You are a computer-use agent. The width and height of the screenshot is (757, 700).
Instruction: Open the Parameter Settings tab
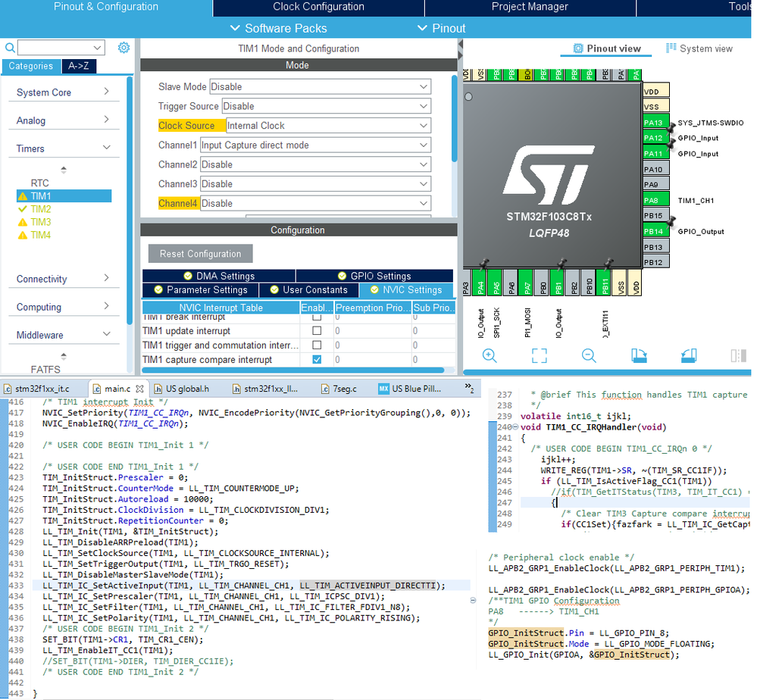tap(200, 289)
